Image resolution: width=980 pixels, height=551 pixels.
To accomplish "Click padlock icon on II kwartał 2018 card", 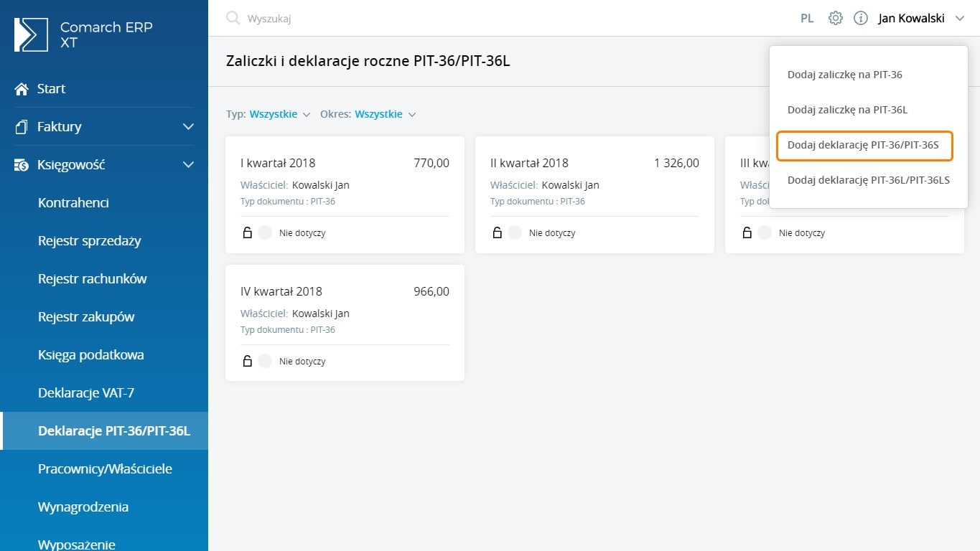I will pyautogui.click(x=497, y=232).
